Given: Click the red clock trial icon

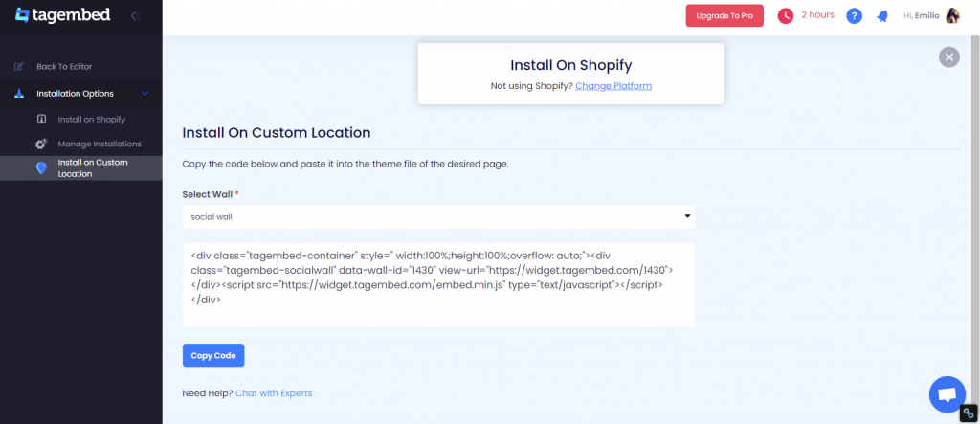Looking at the screenshot, I should 785,15.
